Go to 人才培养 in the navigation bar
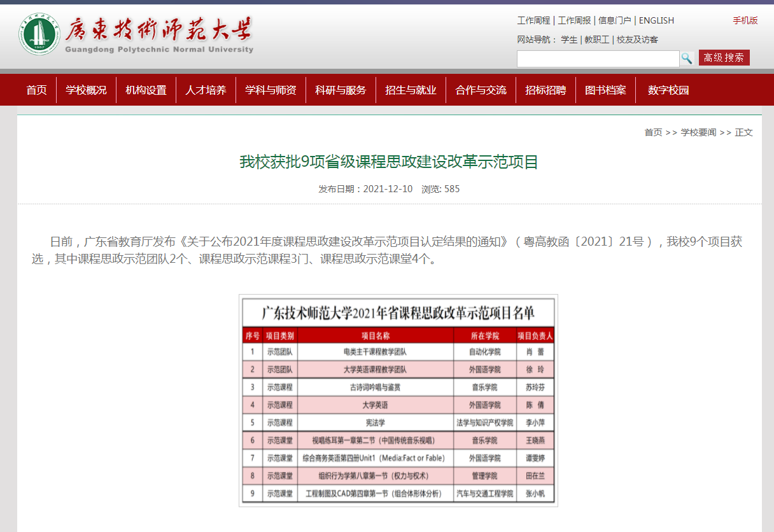This screenshot has width=774, height=532. coord(206,90)
